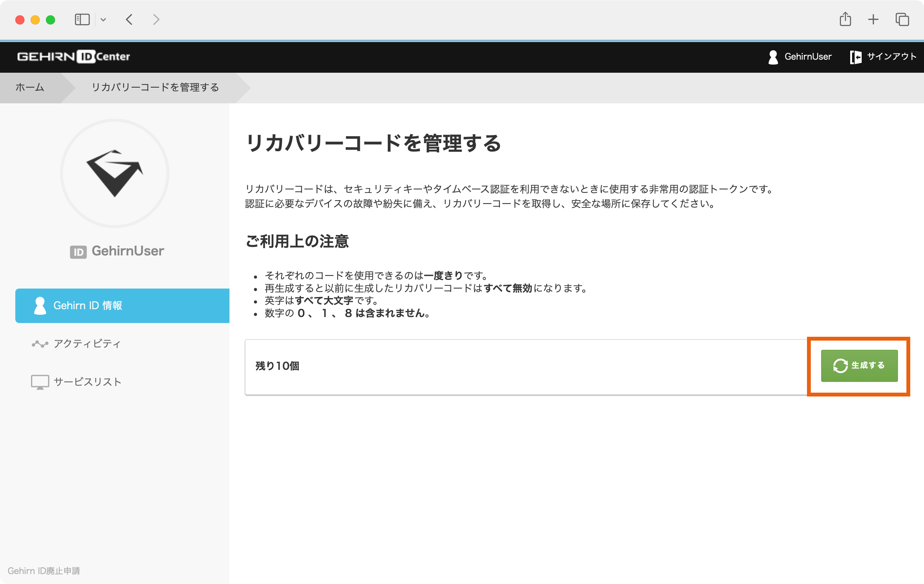Screen dimensions: 924x584
Task: Click the サインアウト door icon
Action: point(856,57)
